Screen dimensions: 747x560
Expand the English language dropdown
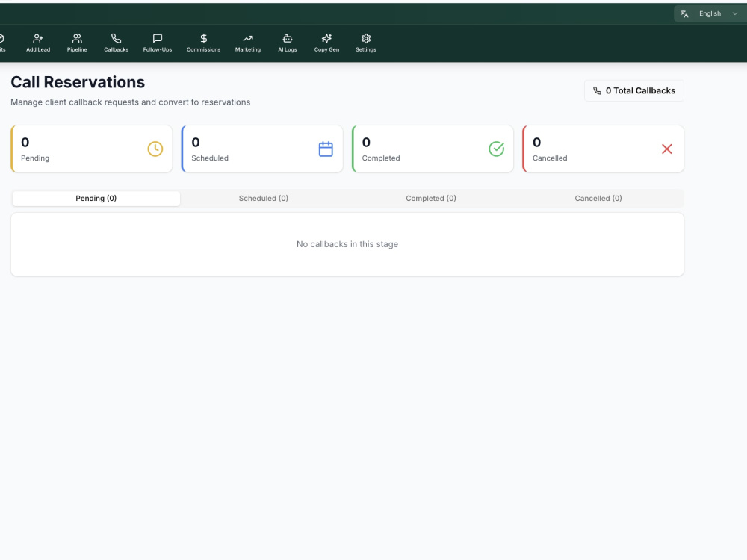coord(710,13)
